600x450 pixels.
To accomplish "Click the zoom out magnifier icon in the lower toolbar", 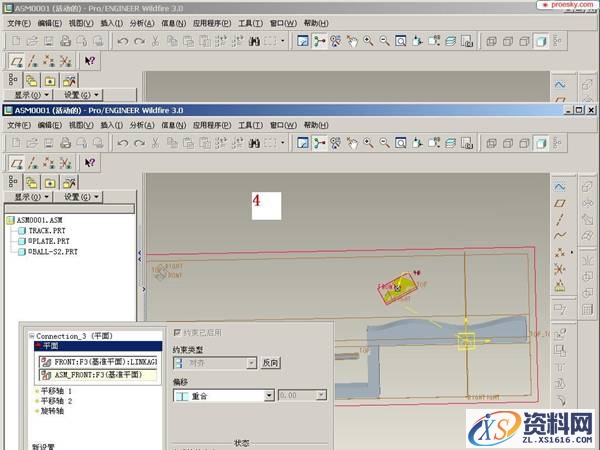I will pos(384,143).
